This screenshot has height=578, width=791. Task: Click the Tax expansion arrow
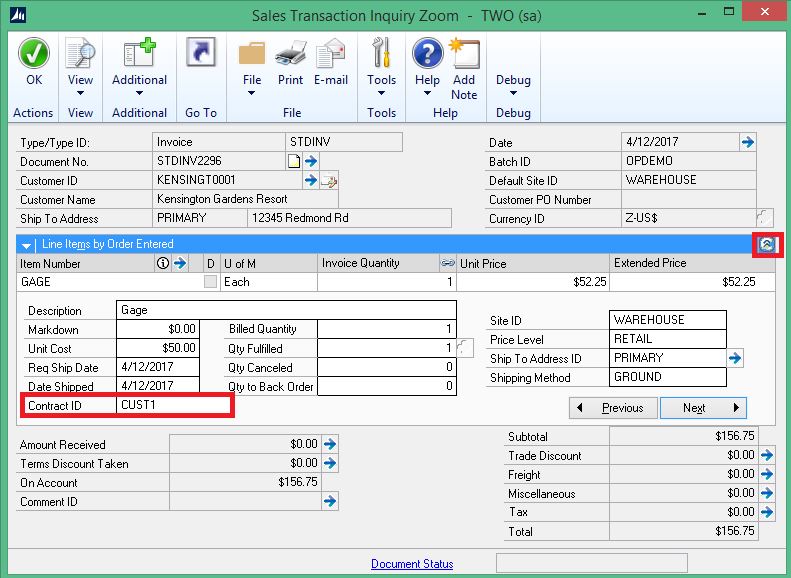click(767, 512)
